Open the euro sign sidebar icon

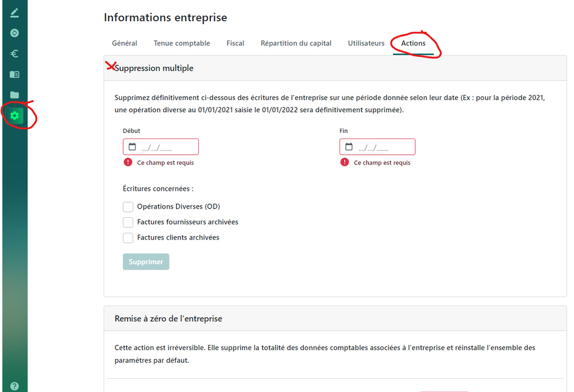coord(14,54)
